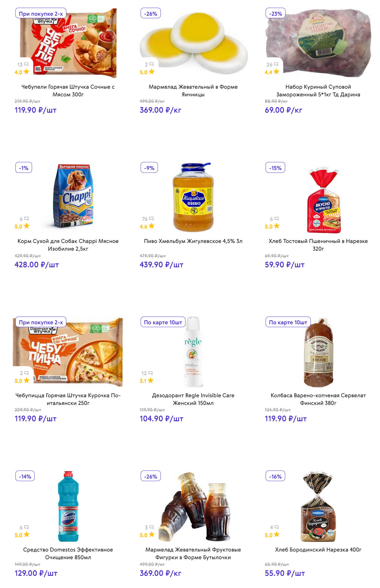Click the review comment icon on Domestos card

26,527
